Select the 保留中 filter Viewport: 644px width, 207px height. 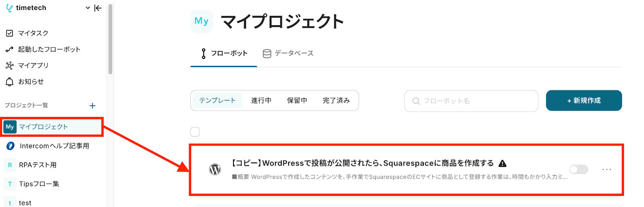(297, 100)
